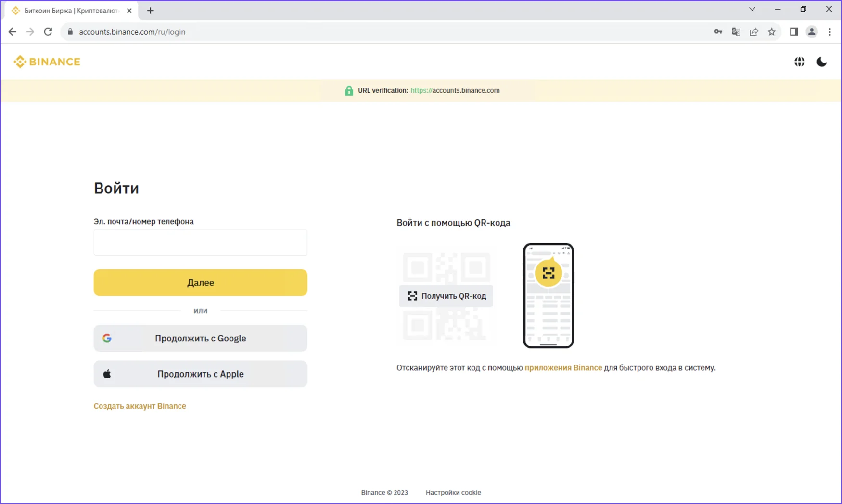This screenshot has width=842, height=504.
Task: Click the share page icon
Action: 753,32
